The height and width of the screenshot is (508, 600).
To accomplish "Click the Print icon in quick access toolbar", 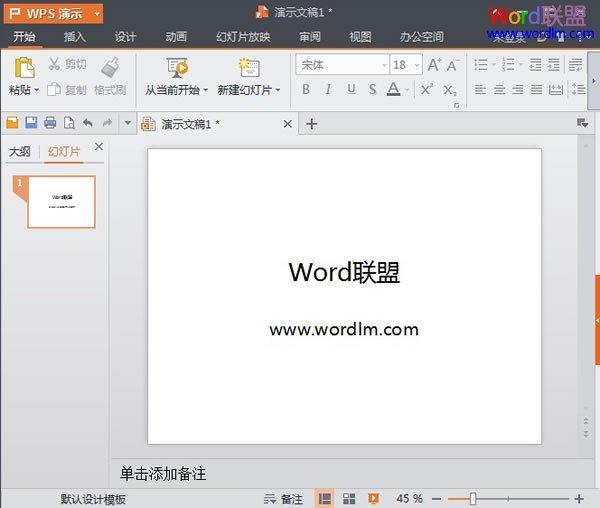I will [50, 123].
